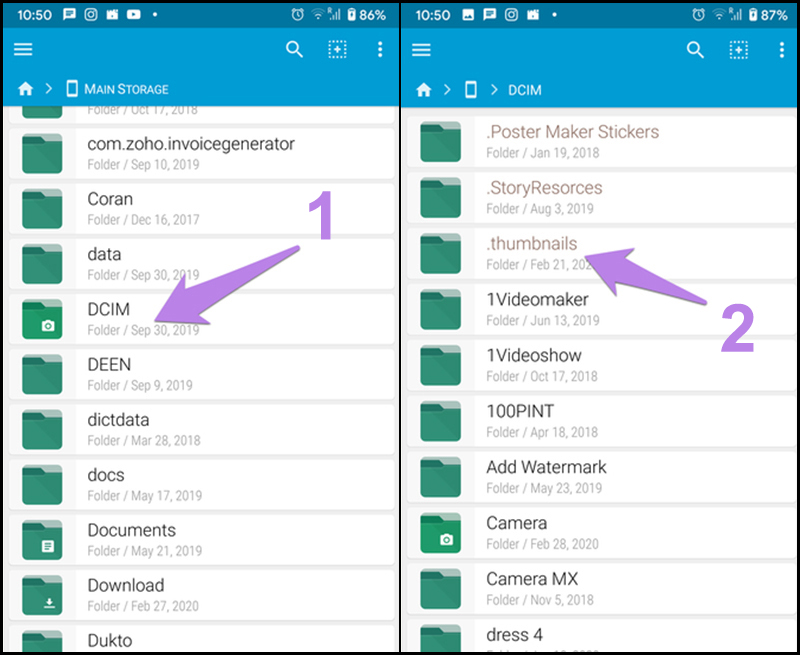Open the Documents folder

point(202,539)
